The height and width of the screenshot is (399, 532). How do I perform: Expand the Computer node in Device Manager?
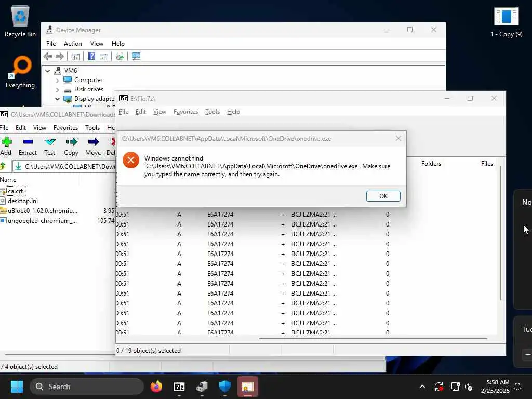(57, 81)
